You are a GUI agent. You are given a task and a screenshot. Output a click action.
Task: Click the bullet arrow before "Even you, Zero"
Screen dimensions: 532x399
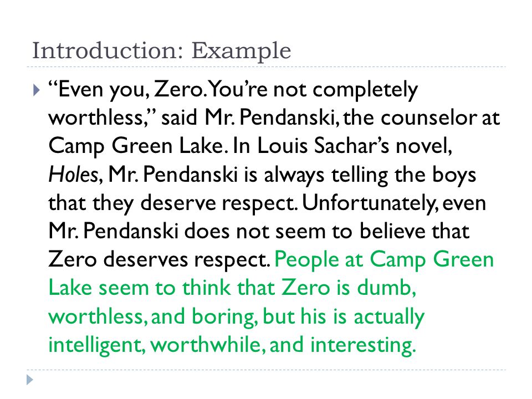(37, 90)
